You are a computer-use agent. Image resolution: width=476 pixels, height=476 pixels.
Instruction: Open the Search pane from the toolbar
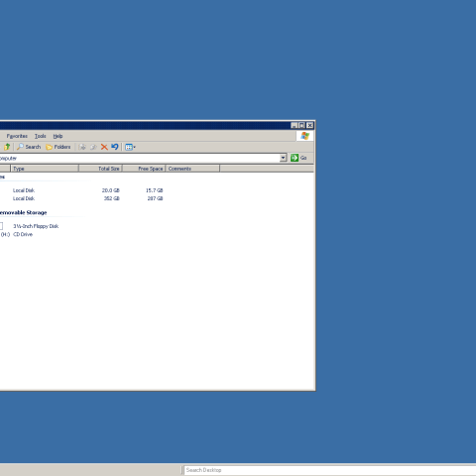pyautogui.click(x=29, y=147)
